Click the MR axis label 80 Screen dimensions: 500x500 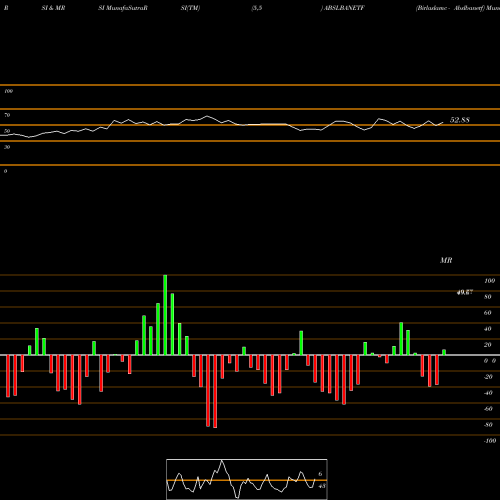[488, 297]
